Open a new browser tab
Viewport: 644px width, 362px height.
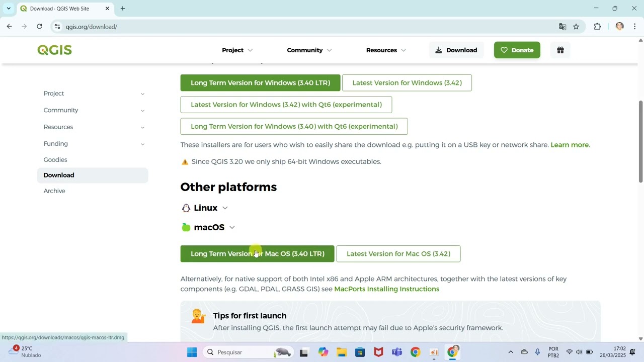(x=123, y=9)
